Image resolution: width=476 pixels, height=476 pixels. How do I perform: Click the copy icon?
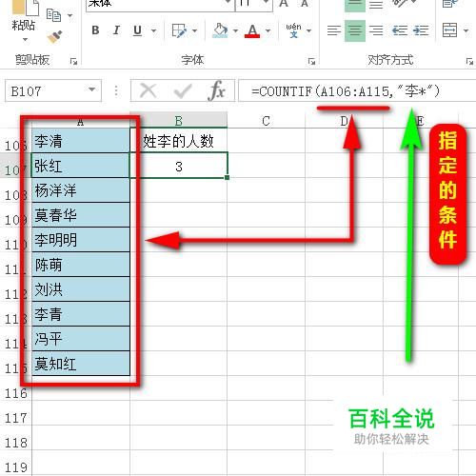(53, 15)
